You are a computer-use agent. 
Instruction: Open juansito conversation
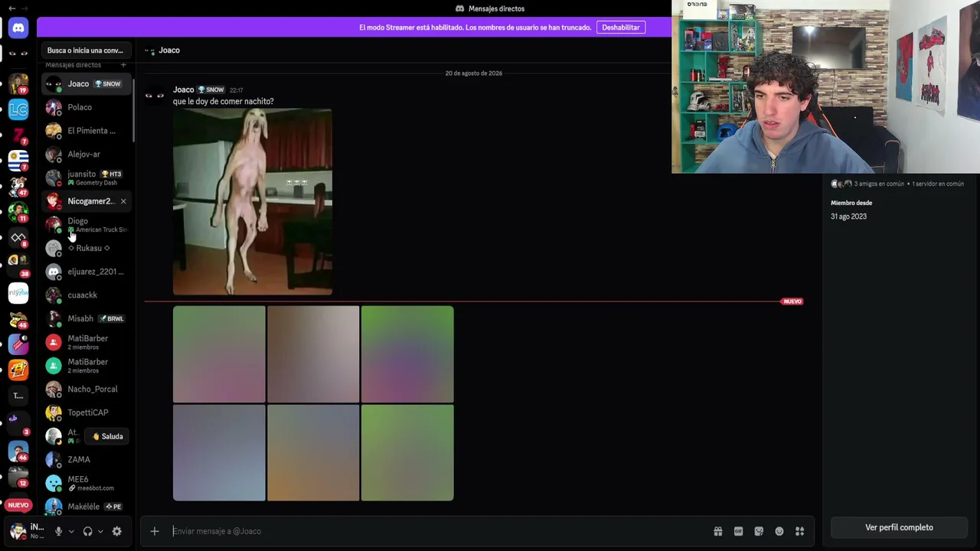point(87,178)
